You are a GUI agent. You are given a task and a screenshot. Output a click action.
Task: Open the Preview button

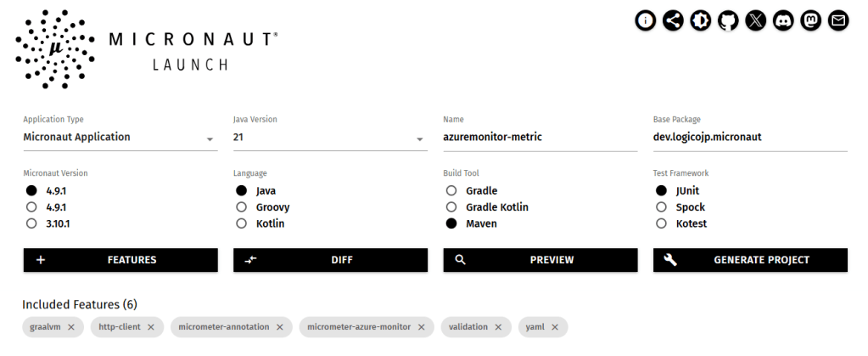(x=540, y=260)
